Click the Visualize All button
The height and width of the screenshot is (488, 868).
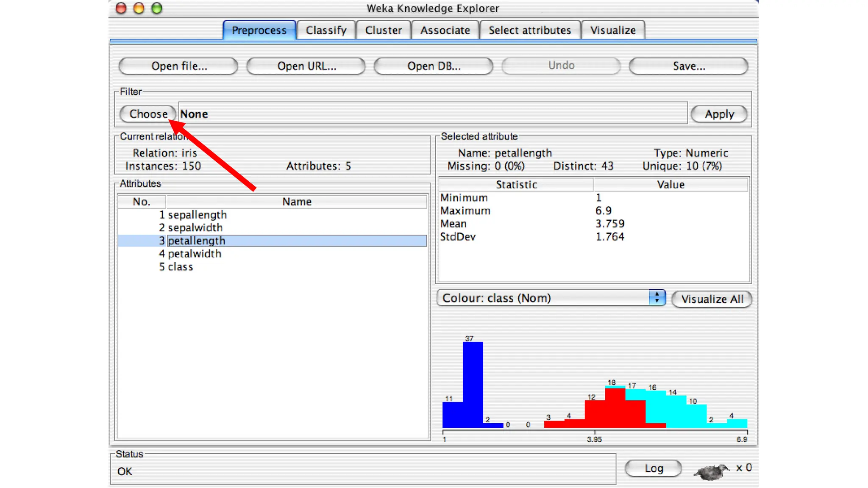click(712, 299)
